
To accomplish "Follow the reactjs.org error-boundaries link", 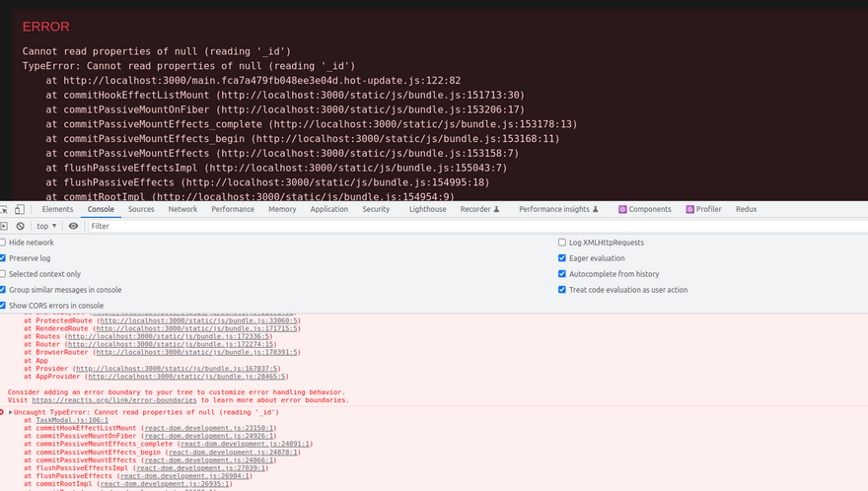I will [x=113, y=400].
